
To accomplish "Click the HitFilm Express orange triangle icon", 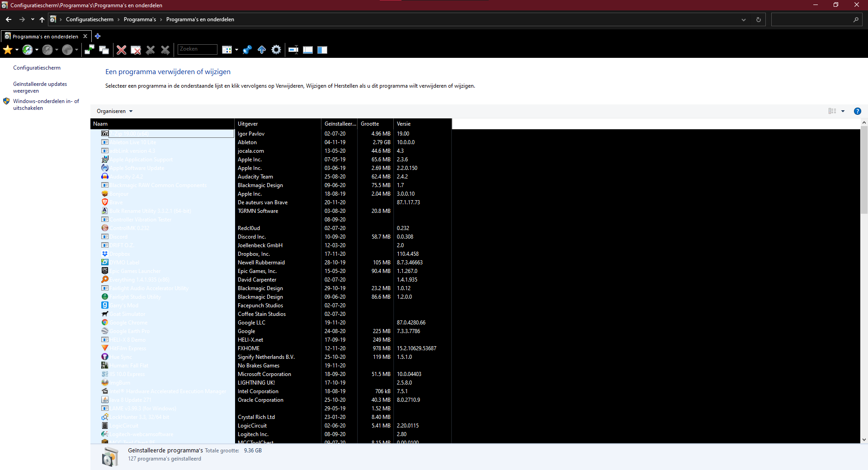I will point(105,348).
